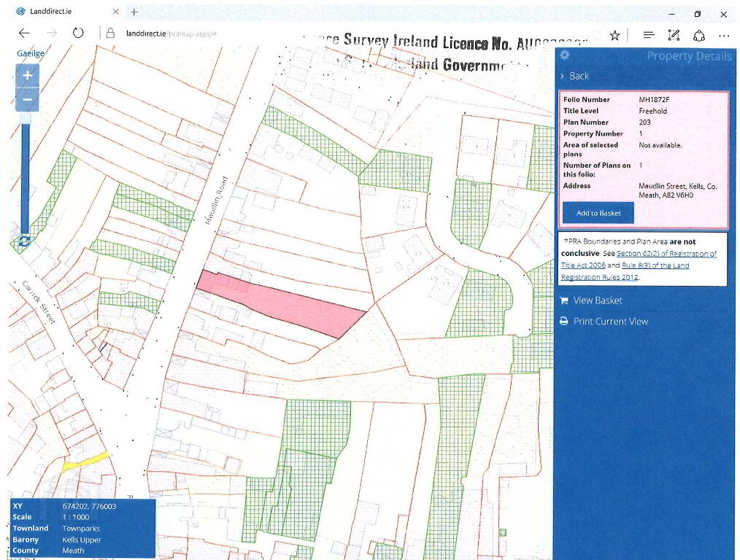Click the shopping cart icon beside View Basket
The image size is (740, 560).
564,300
